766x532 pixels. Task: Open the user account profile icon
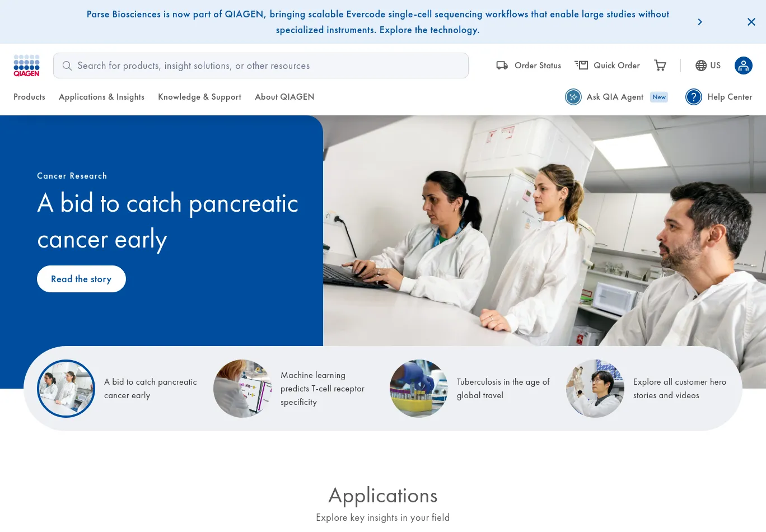tap(743, 66)
